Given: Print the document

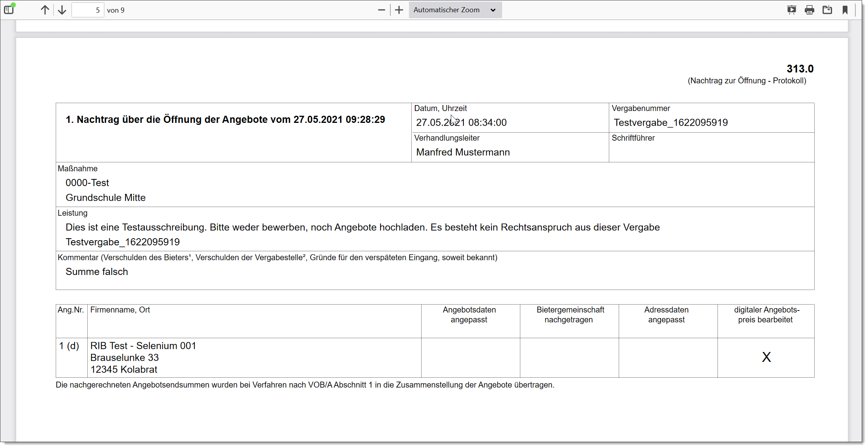Looking at the screenshot, I should (809, 10).
